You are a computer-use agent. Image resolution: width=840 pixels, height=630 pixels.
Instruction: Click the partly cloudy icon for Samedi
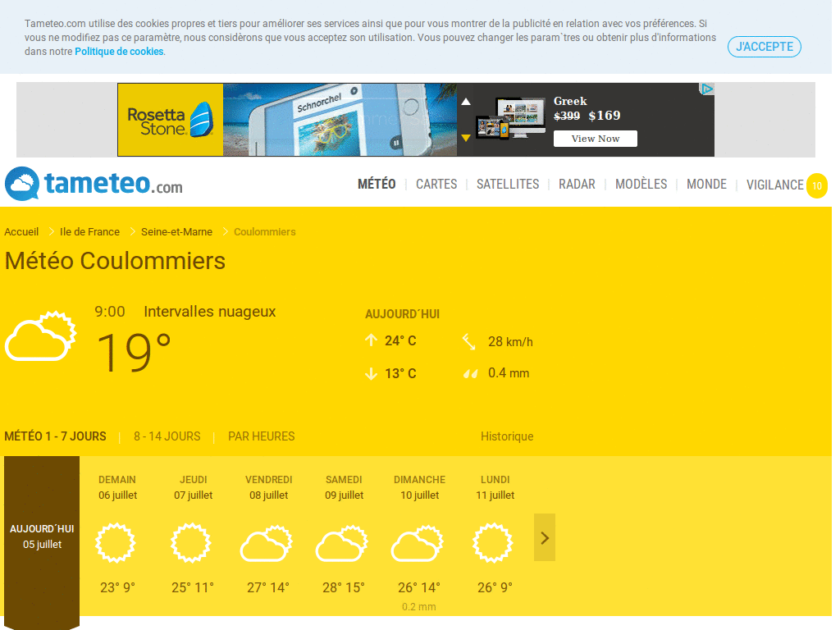click(342, 544)
